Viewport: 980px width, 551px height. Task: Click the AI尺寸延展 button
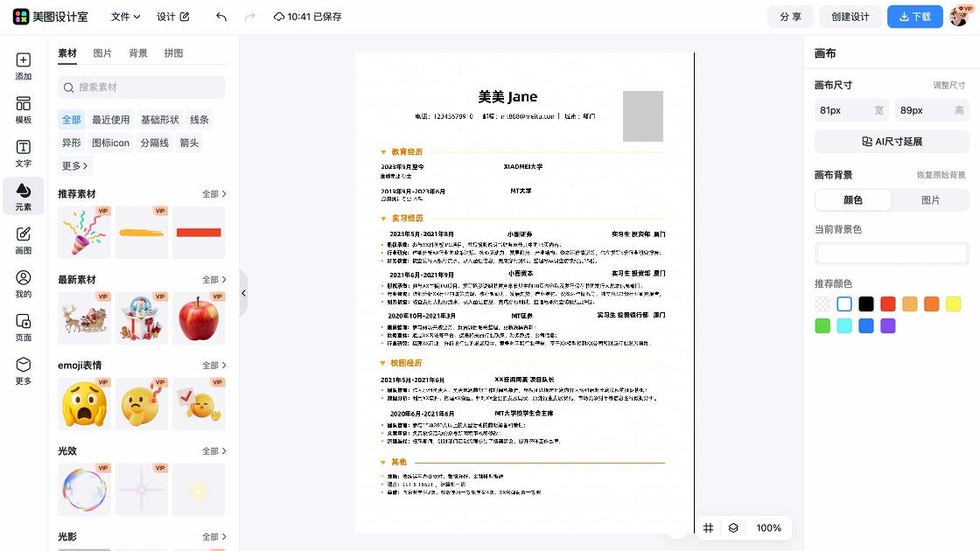892,142
